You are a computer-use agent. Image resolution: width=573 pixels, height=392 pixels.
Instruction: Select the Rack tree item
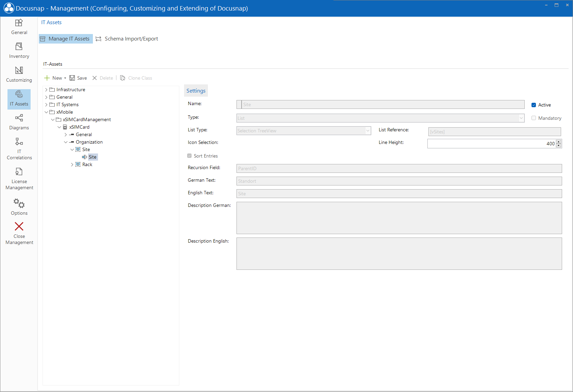(87, 164)
